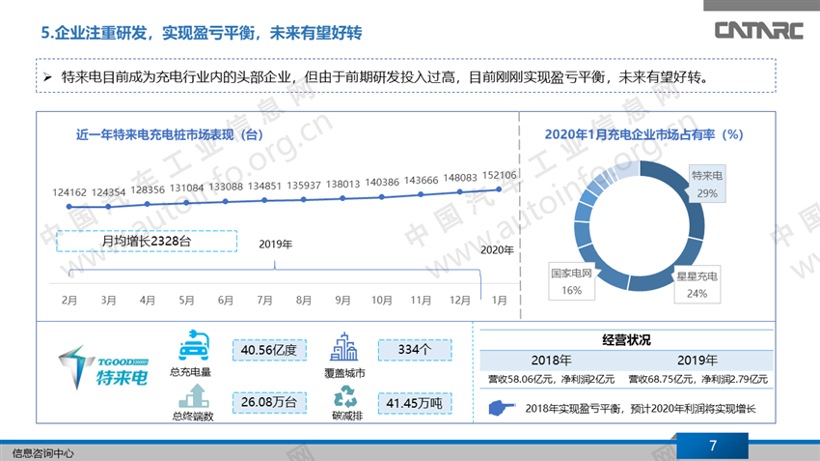Click the note 2018年实现盈亏平衡

point(641,409)
